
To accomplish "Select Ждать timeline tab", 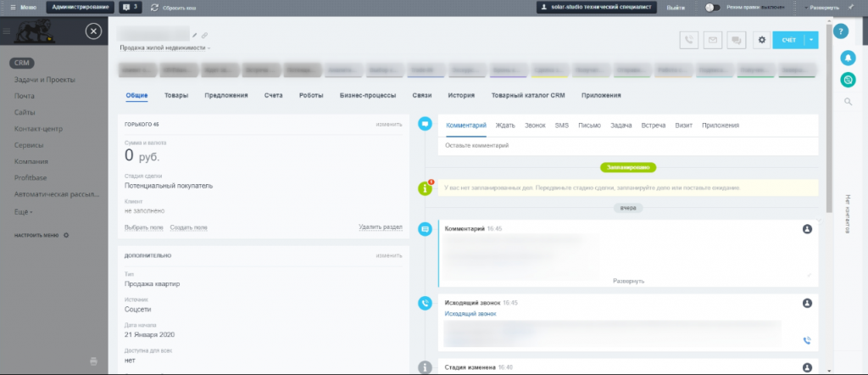I will 505,126.
